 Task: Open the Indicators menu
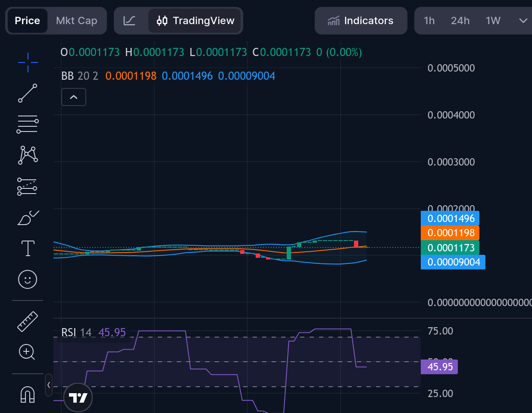point(361,21)
